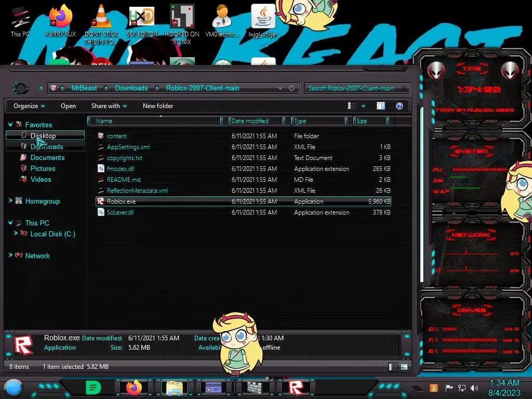Select the ReflectionMetadata.xml file
532x399 pixels.
tap(243, 190)
